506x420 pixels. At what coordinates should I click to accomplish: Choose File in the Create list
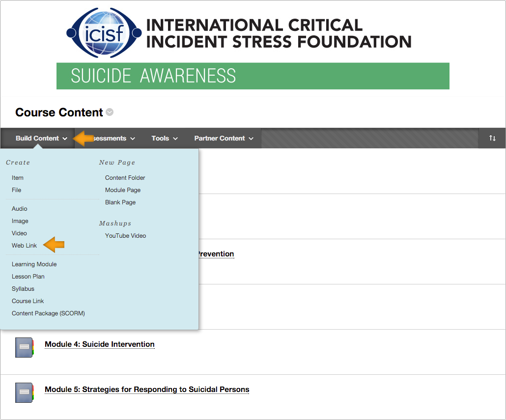[x=17, y=190]
